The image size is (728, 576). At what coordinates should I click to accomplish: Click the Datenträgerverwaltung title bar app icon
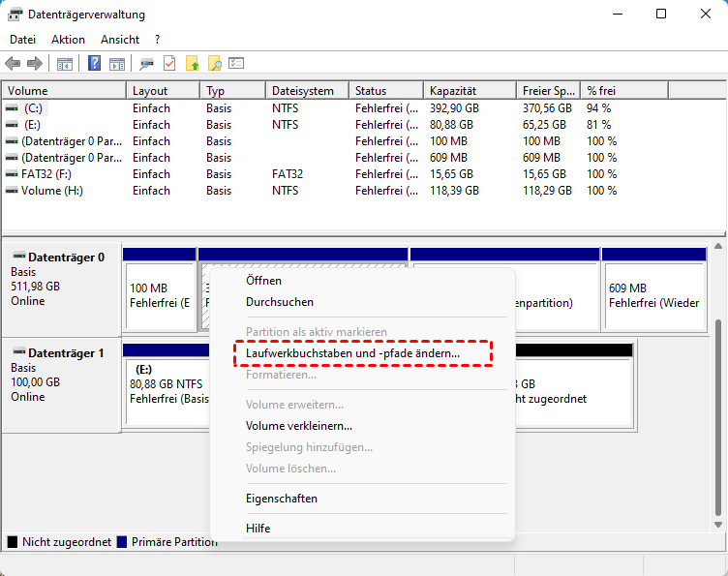15,15
